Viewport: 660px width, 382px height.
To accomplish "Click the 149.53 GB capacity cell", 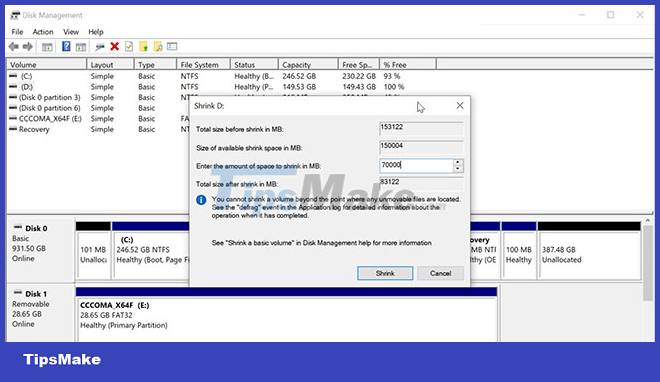I will pyautogui.click(x=299, y=87).
